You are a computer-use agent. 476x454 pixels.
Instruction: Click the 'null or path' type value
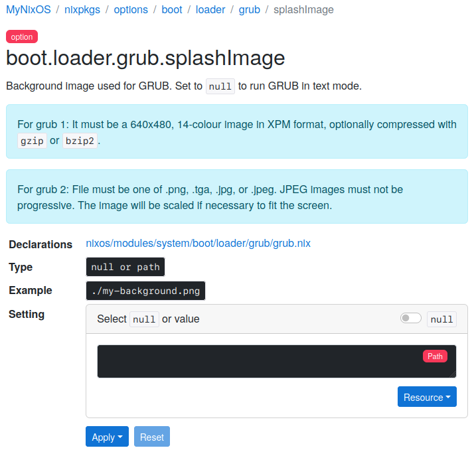click(x=125, y=267)
